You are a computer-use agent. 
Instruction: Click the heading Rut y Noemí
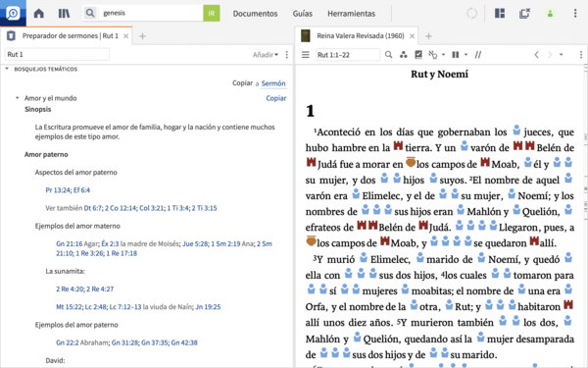439,74
